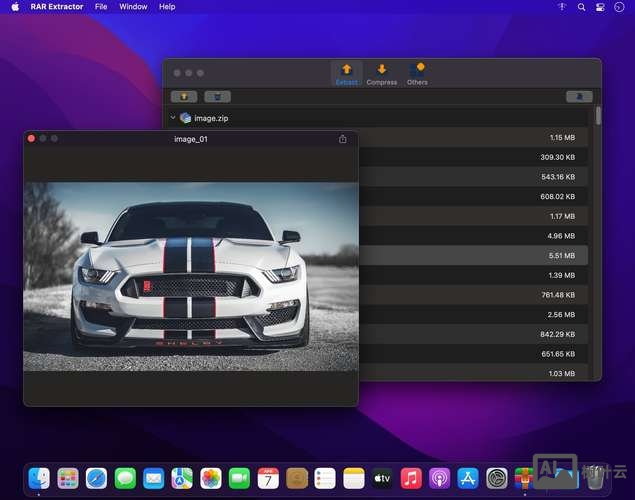Open the Music app in the Dock
This screenshot has width=635, height=500.
(x=411, y=478)
